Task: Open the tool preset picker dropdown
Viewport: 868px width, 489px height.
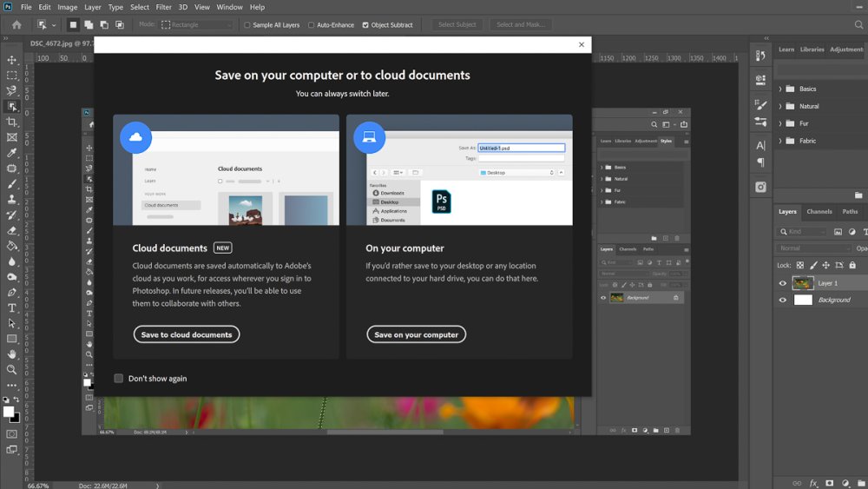Action: pos(54,25)
